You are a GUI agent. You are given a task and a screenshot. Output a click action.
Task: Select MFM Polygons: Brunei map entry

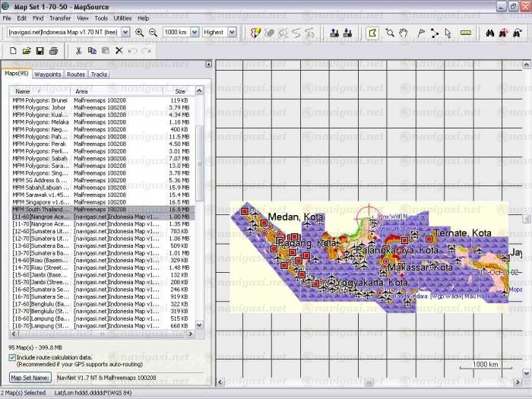pyautogui.click(x=38, y=100)
